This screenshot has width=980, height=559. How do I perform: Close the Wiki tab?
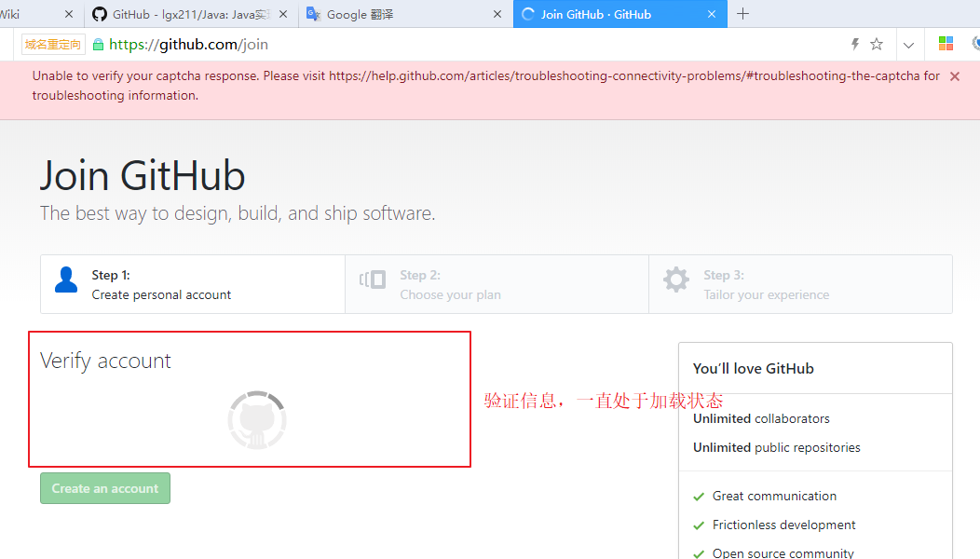click(69, 14)
